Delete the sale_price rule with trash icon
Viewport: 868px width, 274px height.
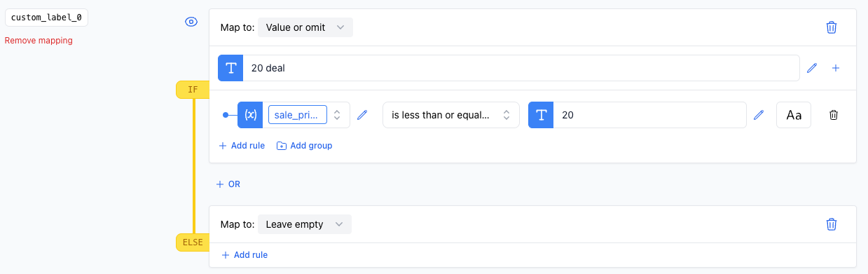coord(834,115)
